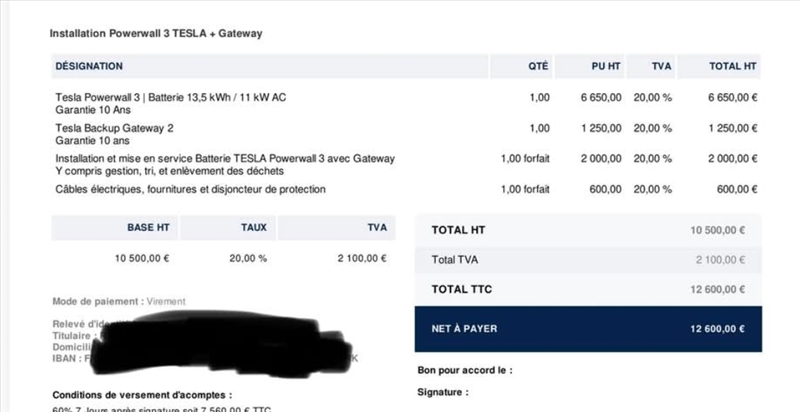Click the dark blue NET À PAYER banner
The height and width of the screenshot is (412, 800).
(588, 328)
